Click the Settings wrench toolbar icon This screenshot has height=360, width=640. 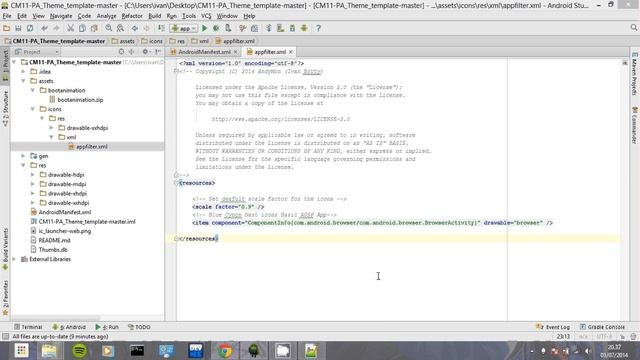point(242,28)
